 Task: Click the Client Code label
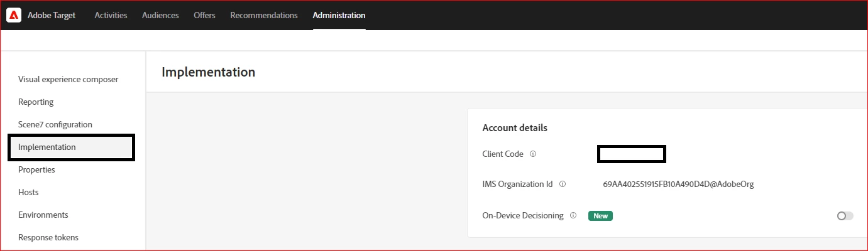tap(503, 154)
